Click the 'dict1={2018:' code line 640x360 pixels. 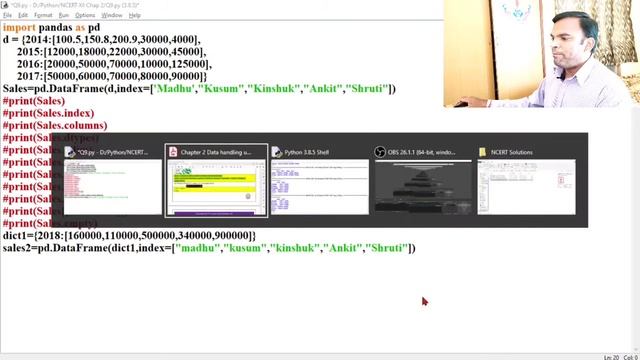pos(129,236)
